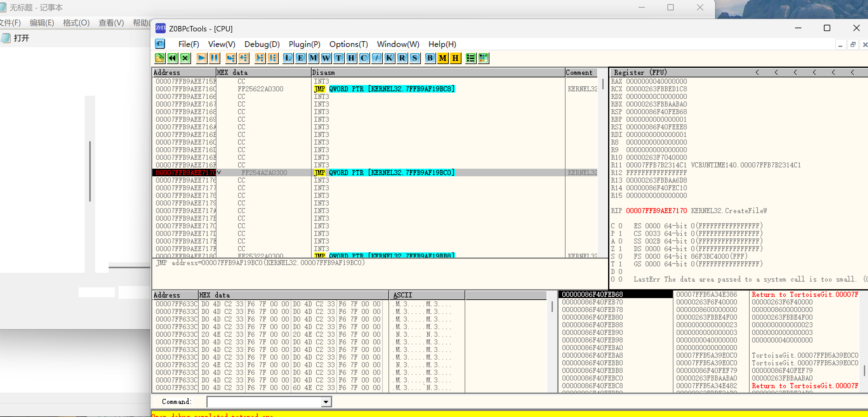Click the color grid appearance icon
868x417 pixels.
(484, 58)
